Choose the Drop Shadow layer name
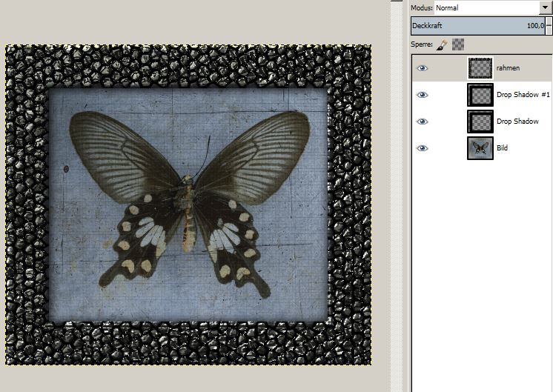This screenshot has width=553, height=392. (x=517, y=122)
